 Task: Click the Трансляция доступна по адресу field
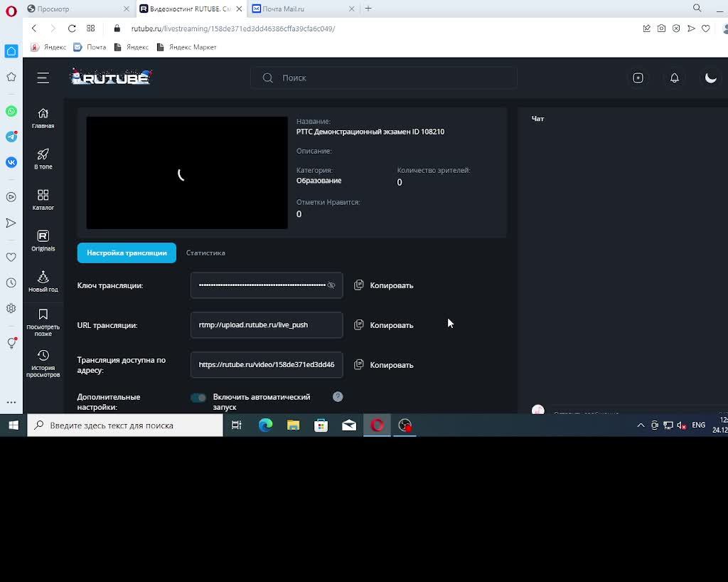coord(267,365)
